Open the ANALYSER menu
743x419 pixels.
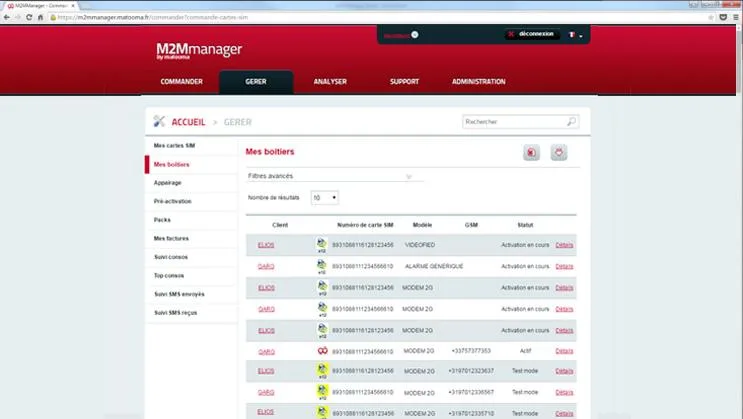(330, 82)
